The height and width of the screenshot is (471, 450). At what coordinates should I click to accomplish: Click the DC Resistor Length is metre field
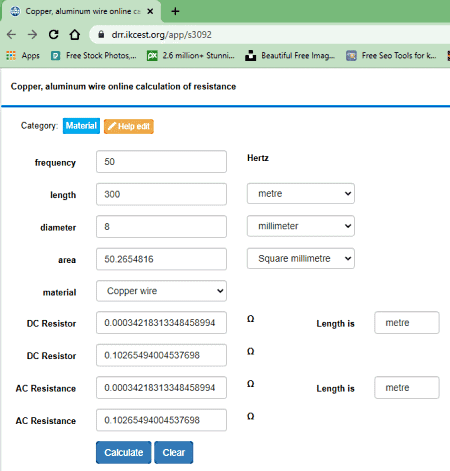[407, 323]
